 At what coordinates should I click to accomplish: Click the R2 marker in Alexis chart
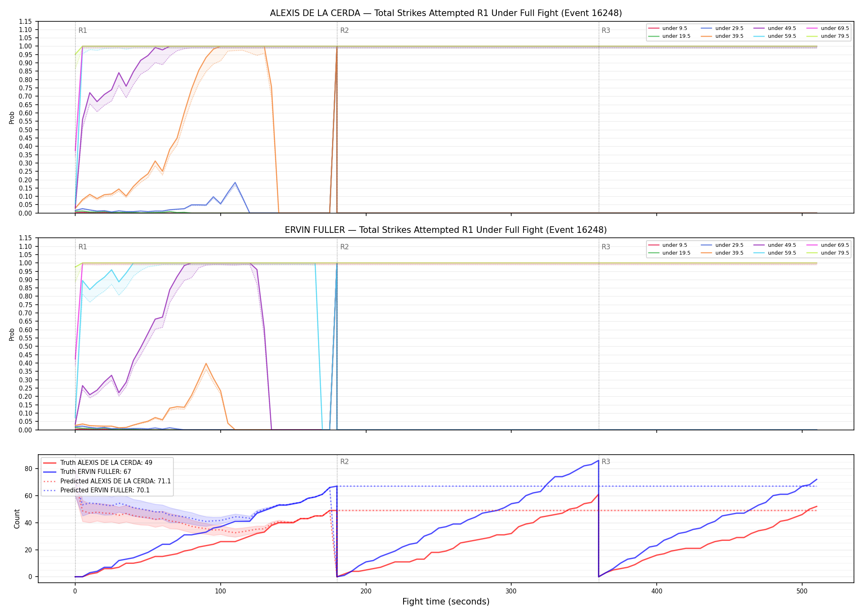[x=344, y=30]
